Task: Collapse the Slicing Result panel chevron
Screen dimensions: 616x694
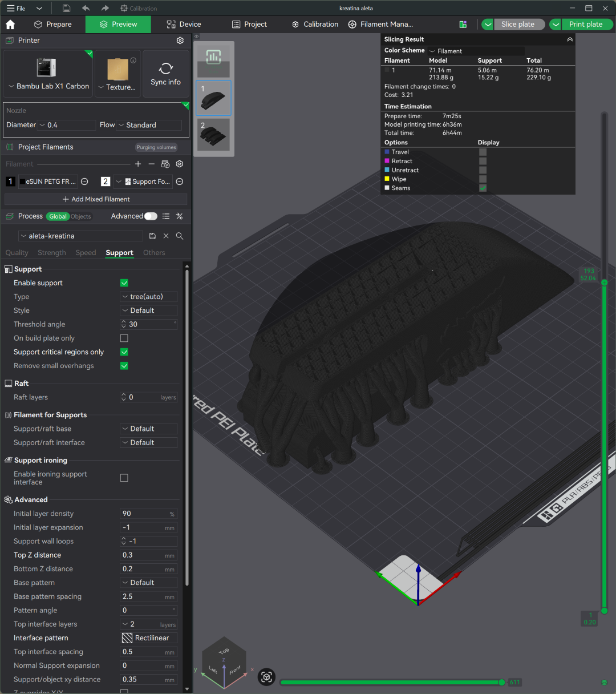Action: (569, 39)
